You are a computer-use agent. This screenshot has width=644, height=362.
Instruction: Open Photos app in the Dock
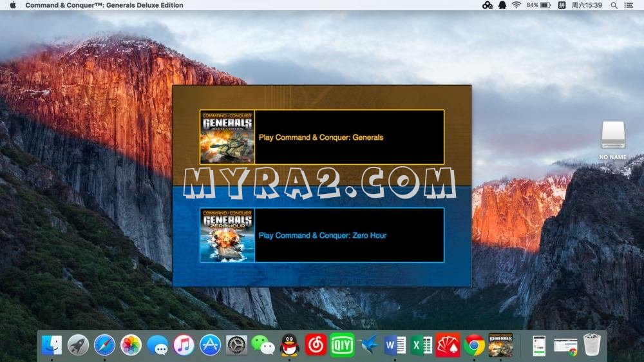click(131, 345)
